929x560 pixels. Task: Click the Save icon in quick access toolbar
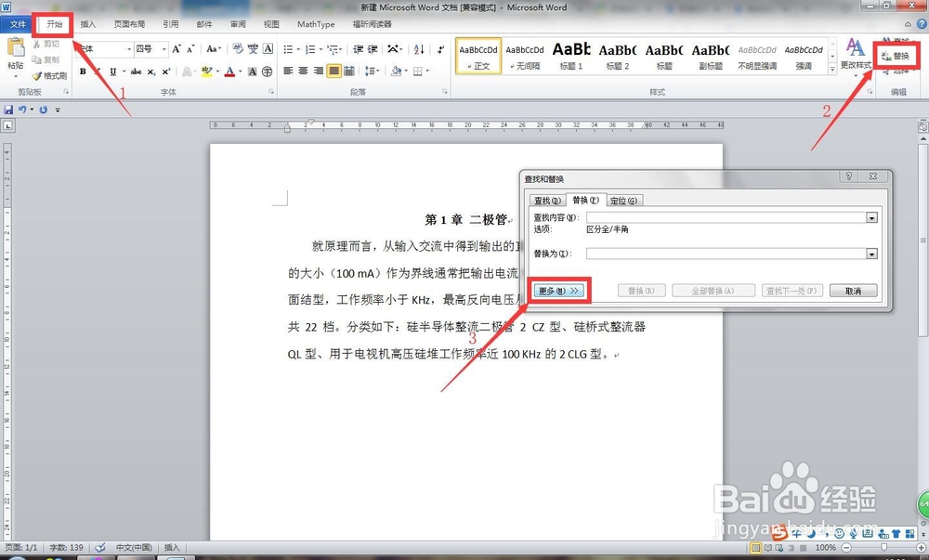click(8, 110)
